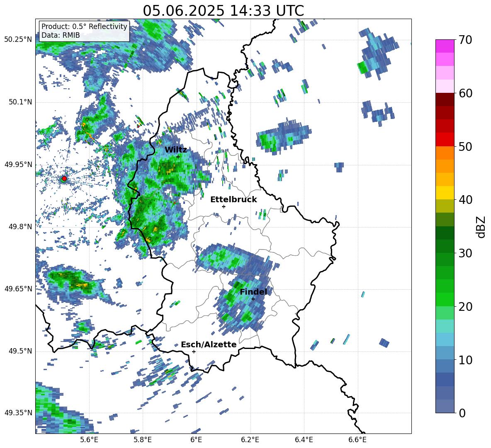Click the 5.8°E longitude label

click(143, 440)
